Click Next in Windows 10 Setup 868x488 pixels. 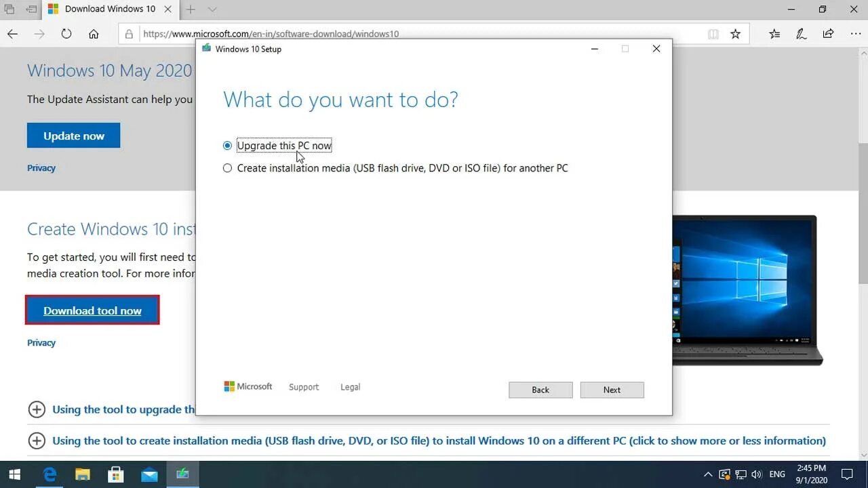(x=612, y=390)
